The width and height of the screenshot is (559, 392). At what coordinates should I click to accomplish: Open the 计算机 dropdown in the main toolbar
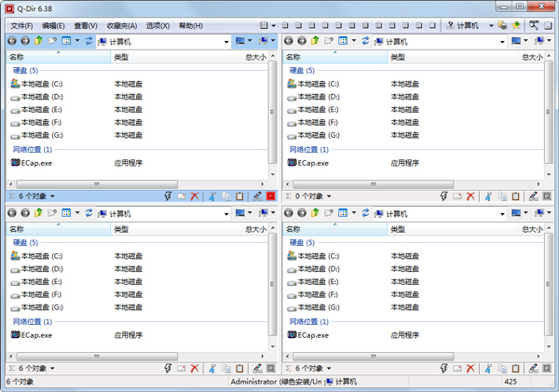tap(491, 26)
